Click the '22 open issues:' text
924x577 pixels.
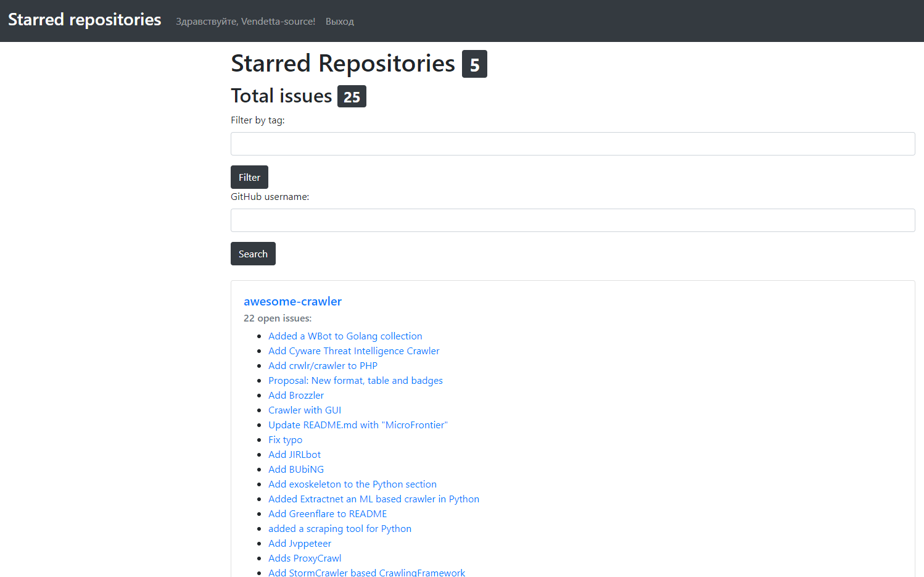(278, 318)
